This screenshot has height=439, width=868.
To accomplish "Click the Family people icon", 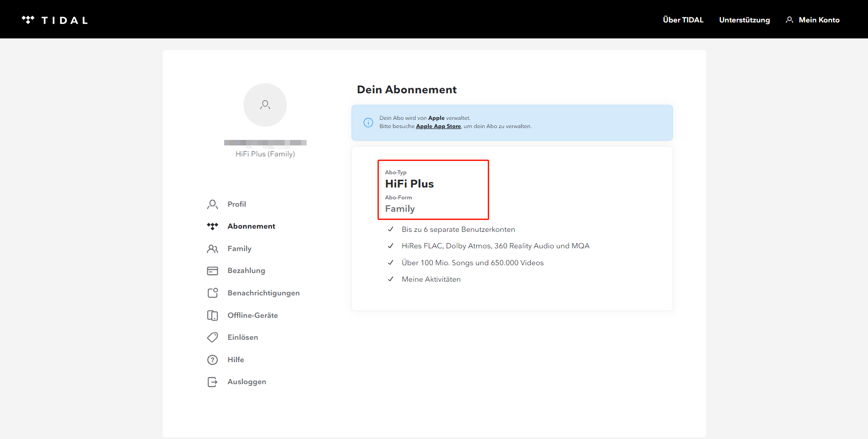I will (x=212, y=248).
